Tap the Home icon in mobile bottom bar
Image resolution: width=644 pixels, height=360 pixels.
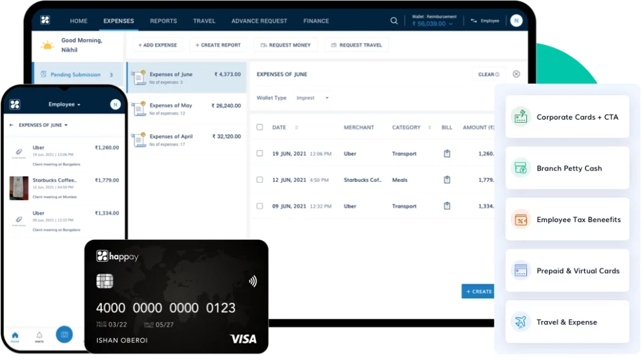point(15,337)
